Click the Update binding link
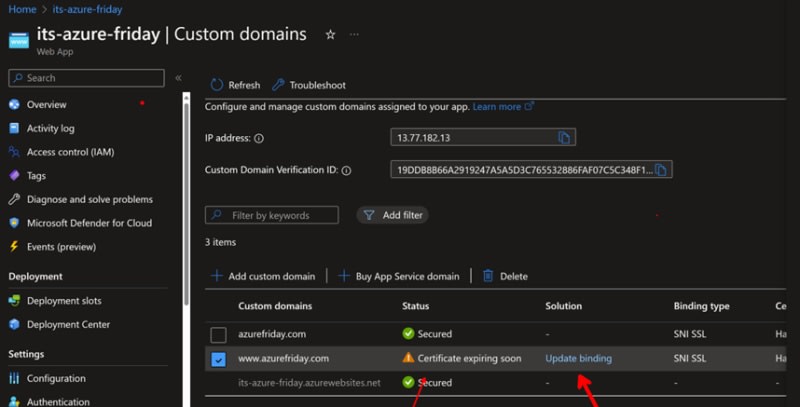800x407 pixels. click(x=578, y=358)
